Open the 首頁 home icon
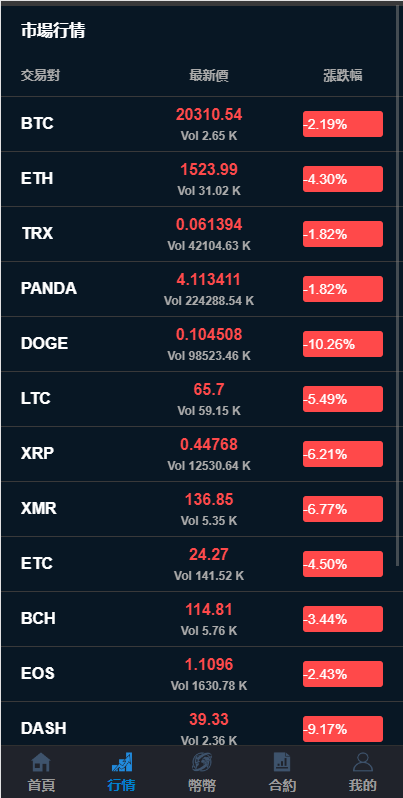403x798 pixels. (41, 762)
